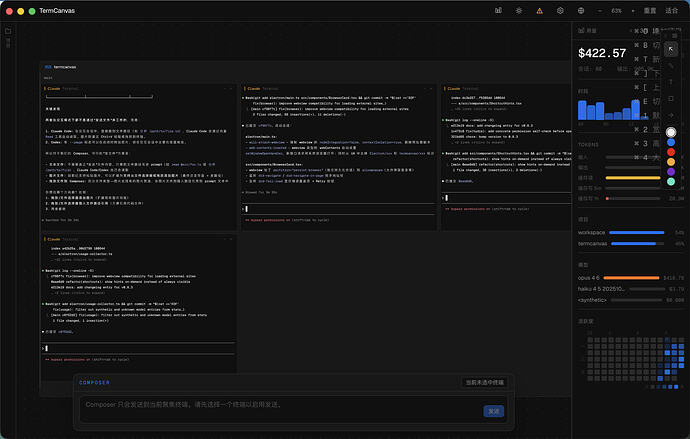
Task: Click the 适合 fit view button
Action: 672,11
